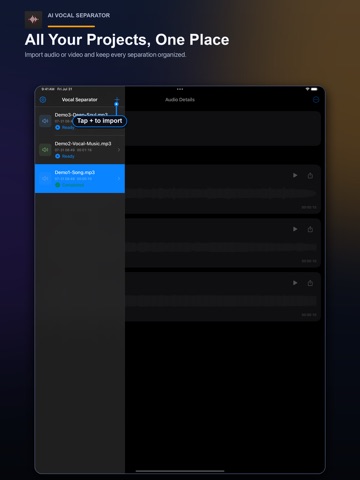Click the Completed status under Demo1-Song.mp3
The height and width of the screenshot is (480, 360).
coord(70,185)
